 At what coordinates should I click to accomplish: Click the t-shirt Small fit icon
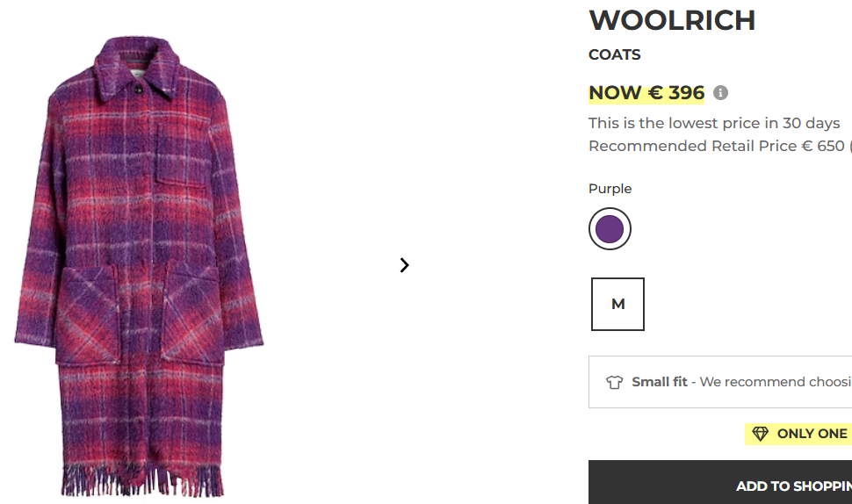click(614, 382)
